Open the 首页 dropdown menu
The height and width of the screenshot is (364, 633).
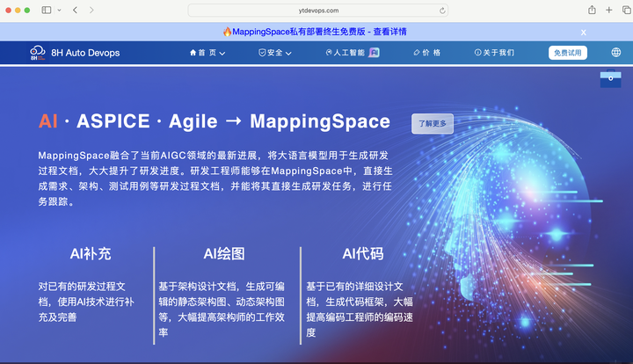point(207,53)
